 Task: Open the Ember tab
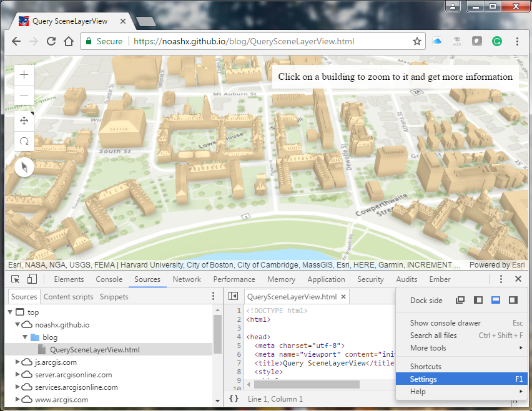tap(440, 279)
